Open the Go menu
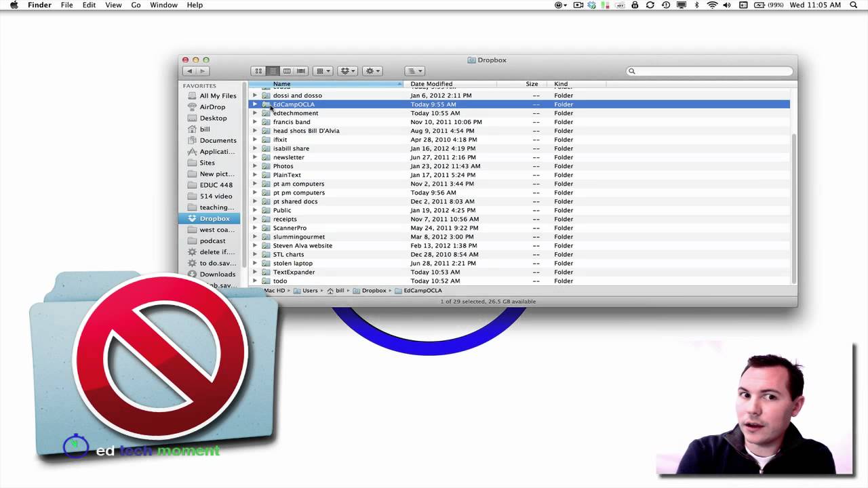Viewport: 868px width, 488px height. pos(136,5)
